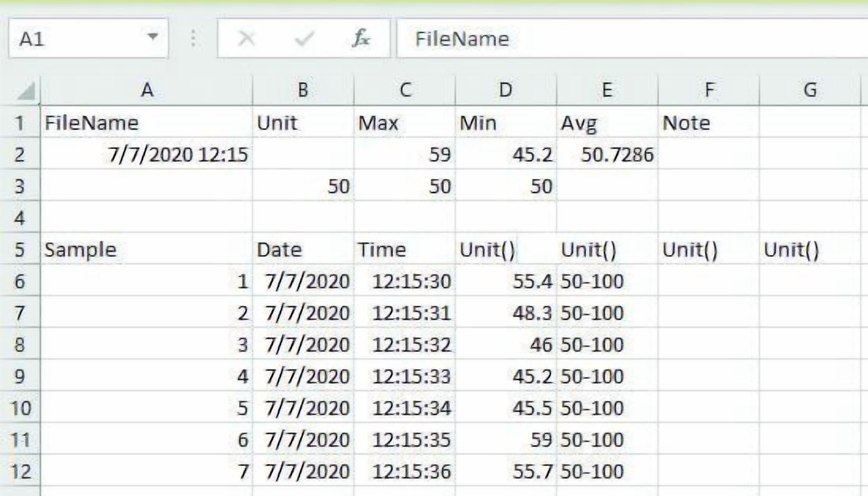Select row 11 header
The width and height of the screenshot is (868, 496).
click(x=20, y=439)
